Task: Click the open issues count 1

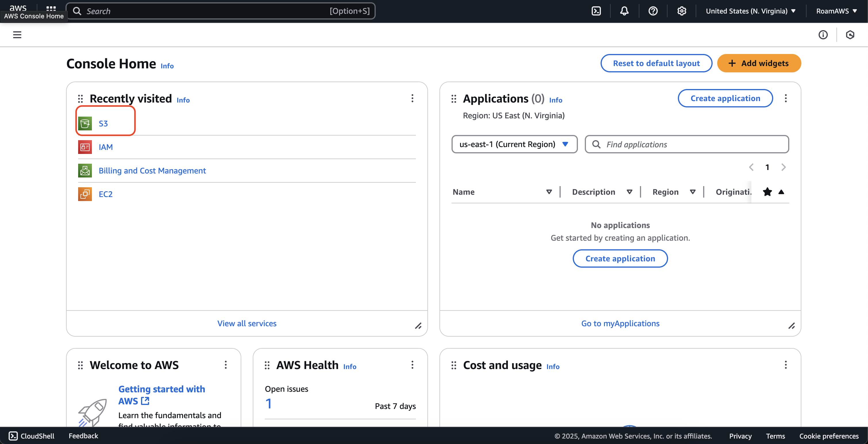Action: [x=269, y=404]
